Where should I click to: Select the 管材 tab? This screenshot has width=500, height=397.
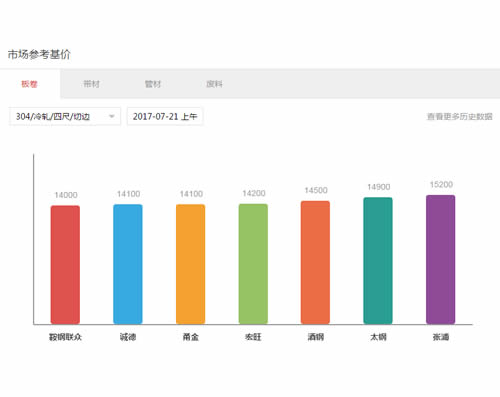point(153,84)
